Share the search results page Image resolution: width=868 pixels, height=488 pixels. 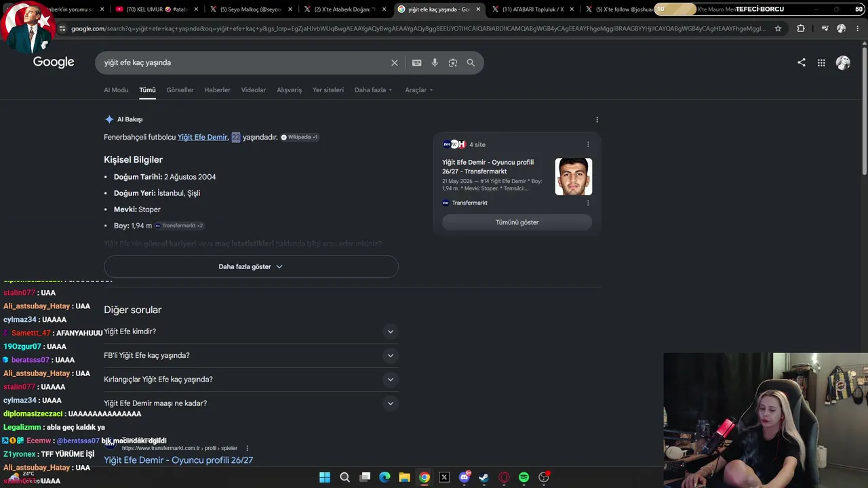click(802, 62)
